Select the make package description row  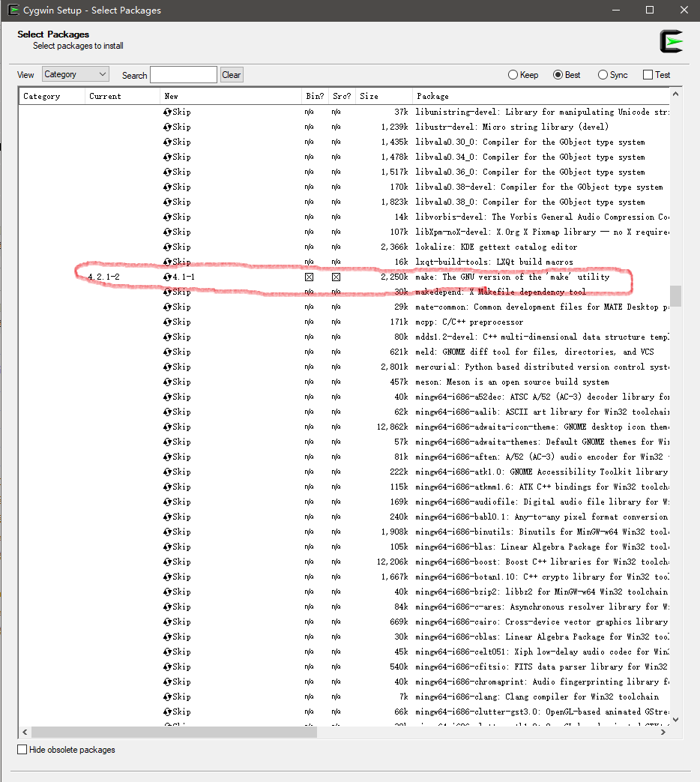pos(513,277)
